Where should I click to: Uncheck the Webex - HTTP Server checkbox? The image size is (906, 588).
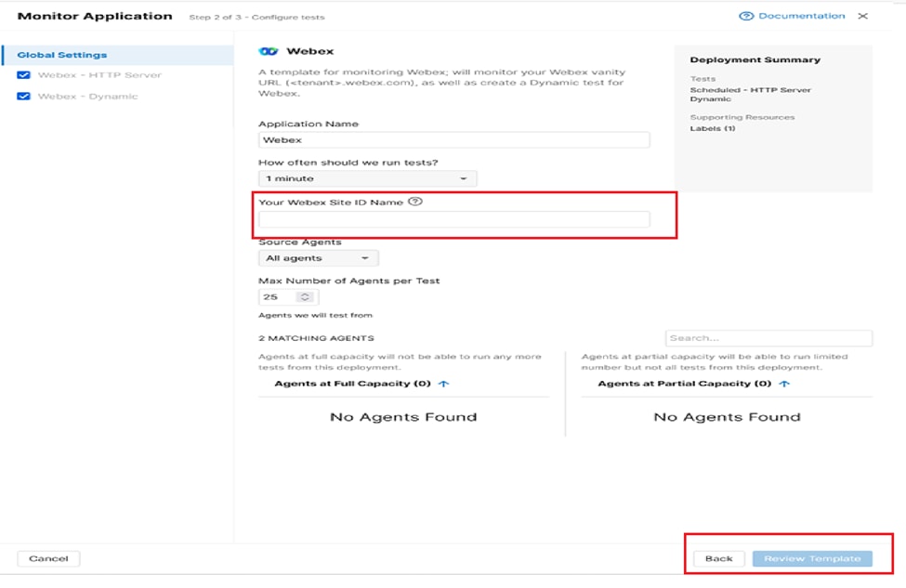23,75
